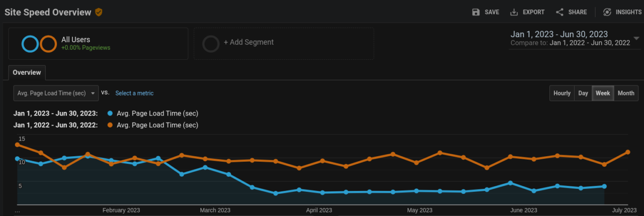Switch chart granularity to Day
The width and height of the screenshot is (644, 216).
pos(583,93)
